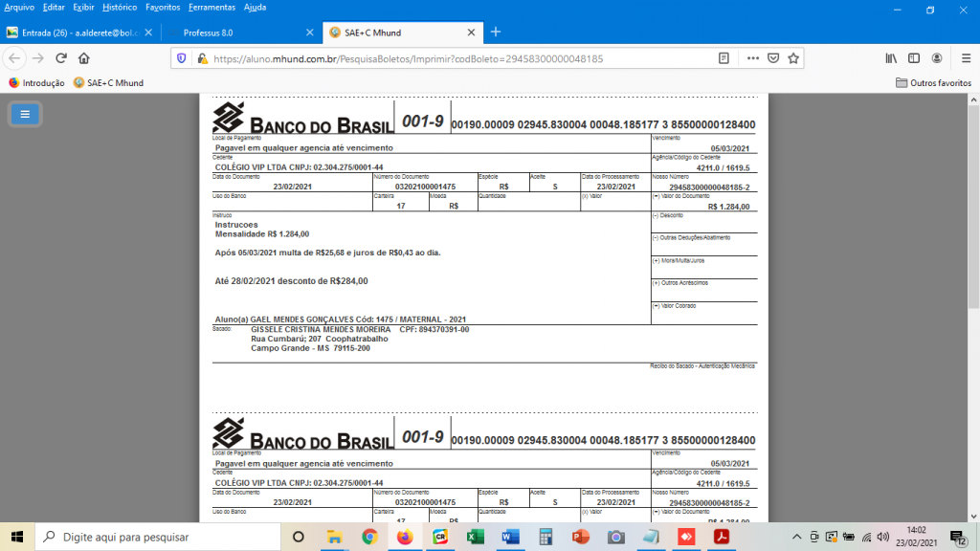Open Word from taskbar
This screenshot has height=551, width=980.
coord(510,537)
